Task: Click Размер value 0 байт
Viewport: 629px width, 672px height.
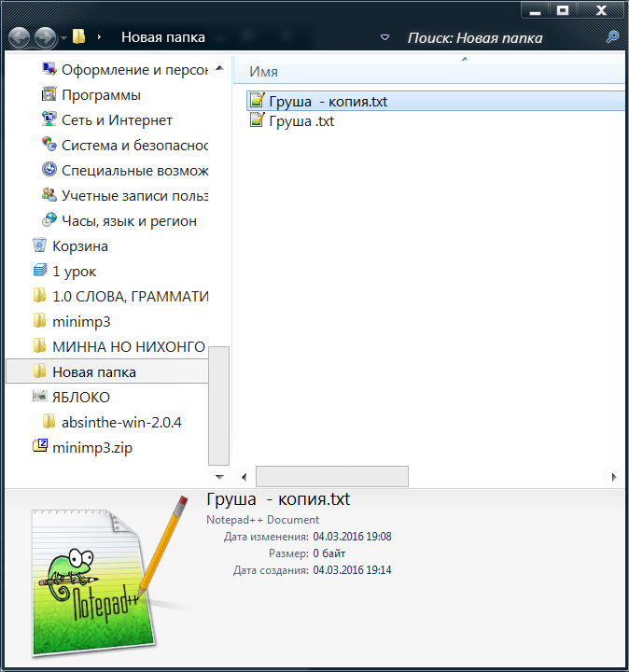Action: (329, 553)
